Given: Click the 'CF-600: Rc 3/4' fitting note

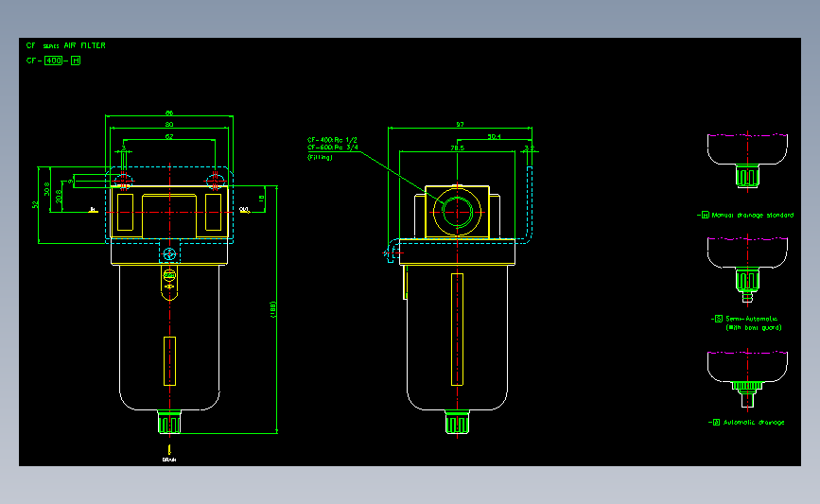Looking at the screenshot, I should pos(333,148).
